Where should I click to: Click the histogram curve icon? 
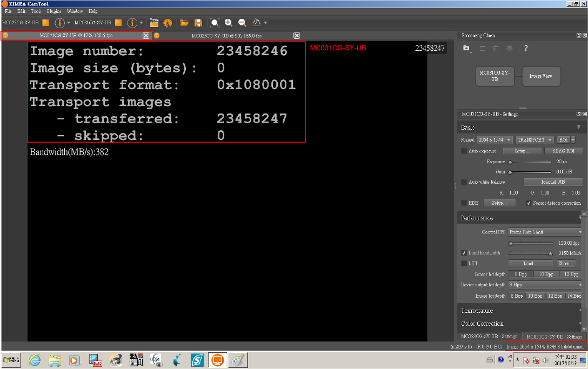pos(257,23)
